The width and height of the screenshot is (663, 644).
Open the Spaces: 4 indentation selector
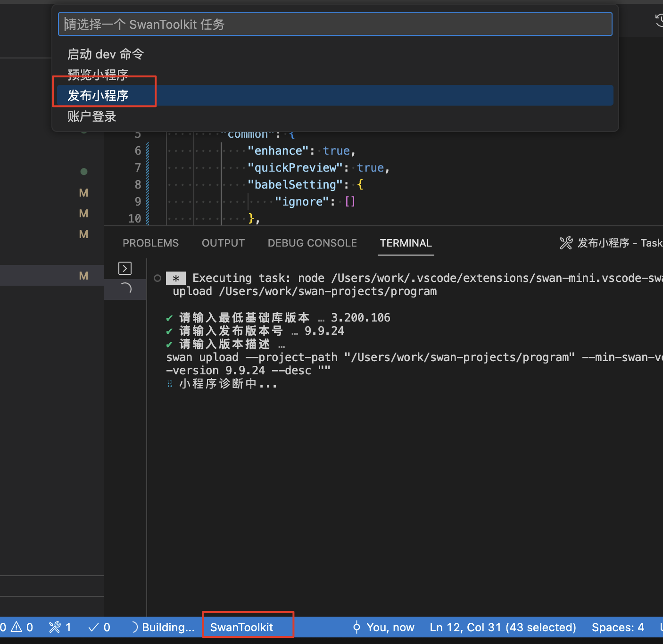point(618,627)
